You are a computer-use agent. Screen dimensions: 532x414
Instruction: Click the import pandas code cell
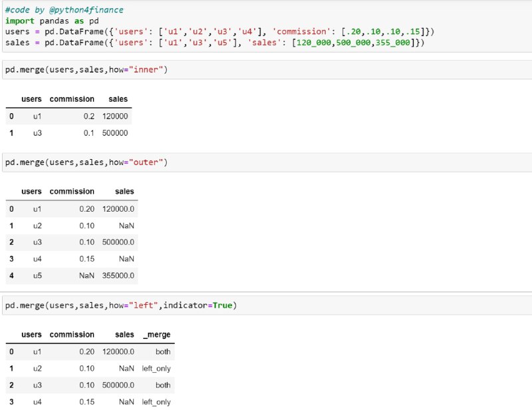point(267,26)
